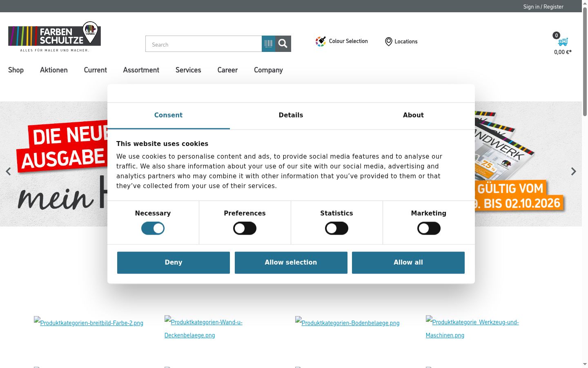Image resolution: width=588 pixels, height=368 pixels.
Task: Go to next banner slide arrow
Action: click(x=574, y=171)
